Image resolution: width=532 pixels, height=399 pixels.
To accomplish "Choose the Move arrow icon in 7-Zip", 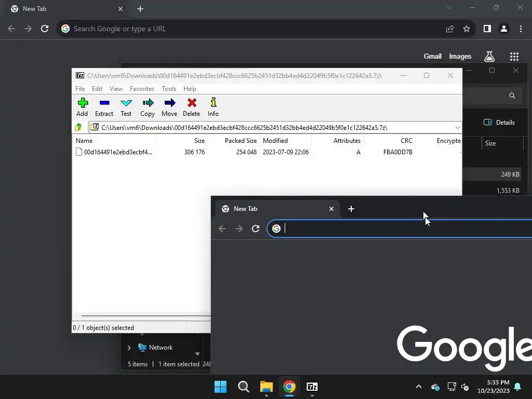I will [x=169, y=107].
